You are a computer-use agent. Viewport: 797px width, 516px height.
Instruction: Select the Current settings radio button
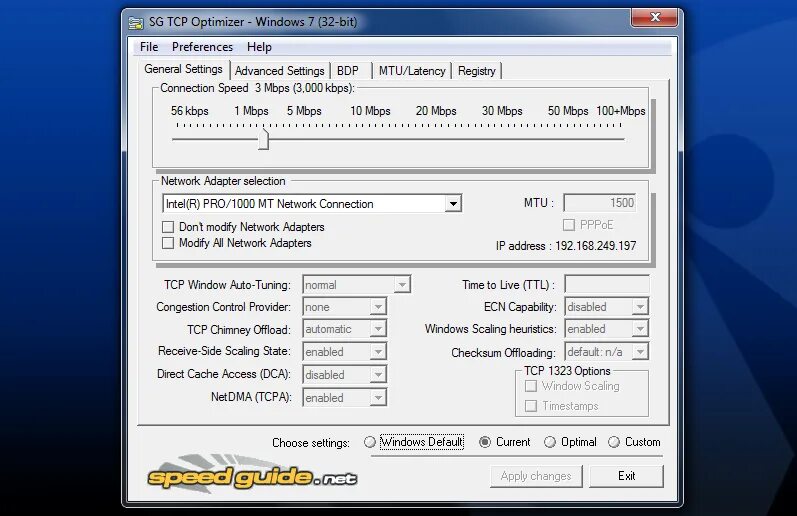pyautogui.click(x=485, y=442)
